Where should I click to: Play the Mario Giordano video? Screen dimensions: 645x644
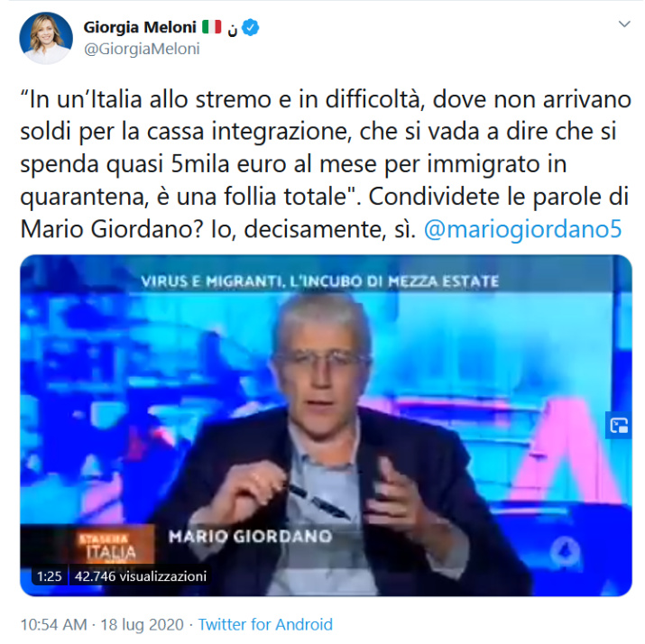click(326, 425)
